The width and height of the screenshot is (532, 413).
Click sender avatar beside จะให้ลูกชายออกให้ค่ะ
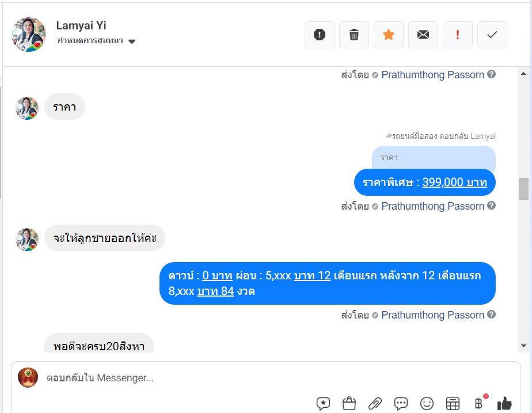point(27,240)
